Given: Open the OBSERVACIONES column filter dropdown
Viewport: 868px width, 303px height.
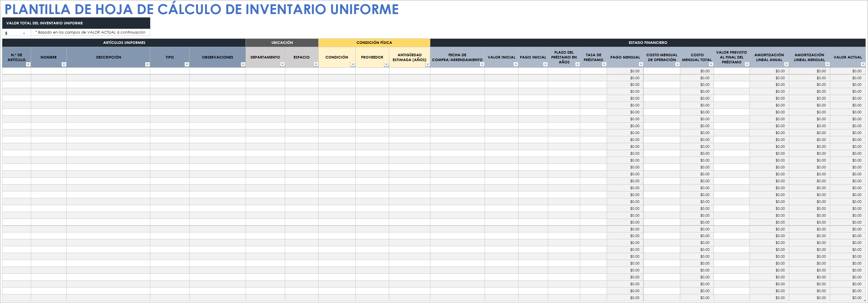Looking at the screenshot, I should 243,64.
